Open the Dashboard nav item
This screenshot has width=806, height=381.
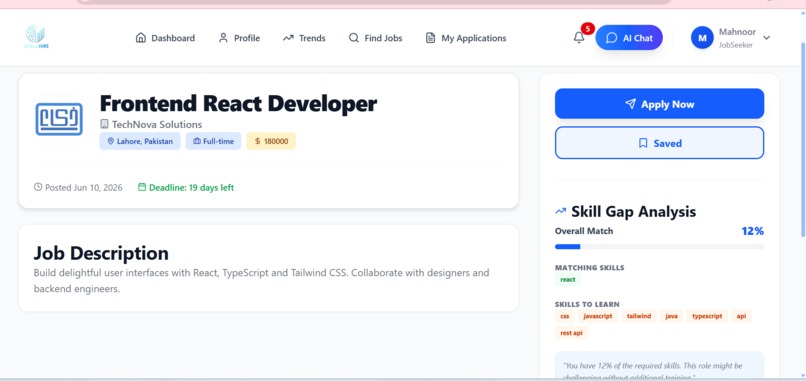[165, 38]
